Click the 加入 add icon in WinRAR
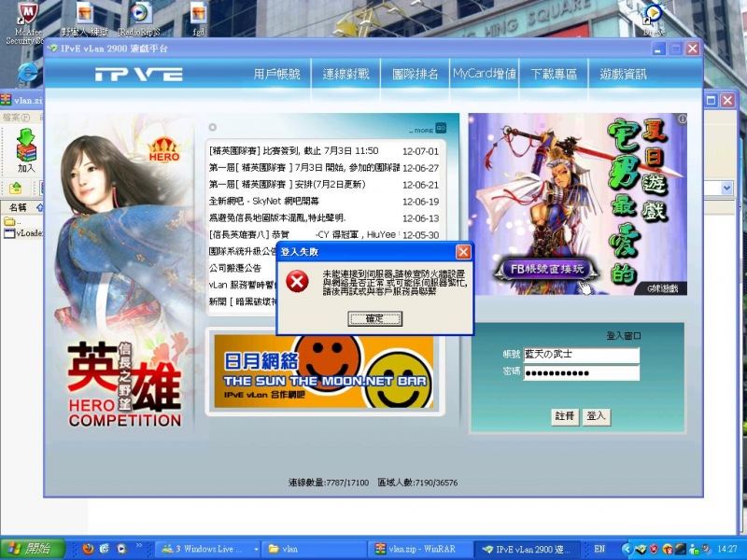This screenshot has height=560, width=747. 26,150
